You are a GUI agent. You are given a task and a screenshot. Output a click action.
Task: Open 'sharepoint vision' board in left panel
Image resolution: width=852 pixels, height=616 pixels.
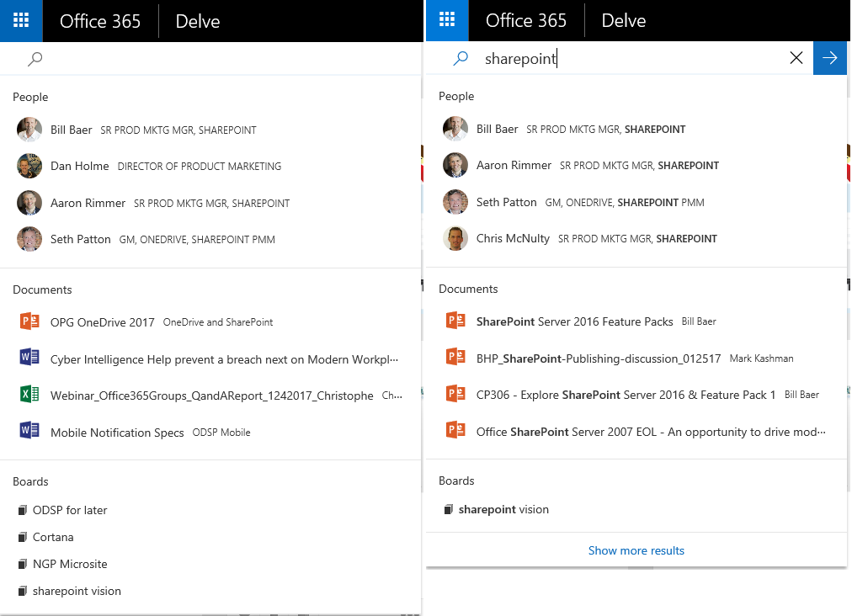(77, 591)
